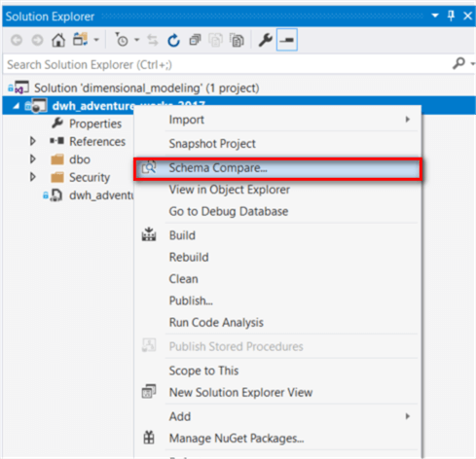Select the Security folder
Image resolution: width=476 pixels, height=459 pixels.
(90, 178)
